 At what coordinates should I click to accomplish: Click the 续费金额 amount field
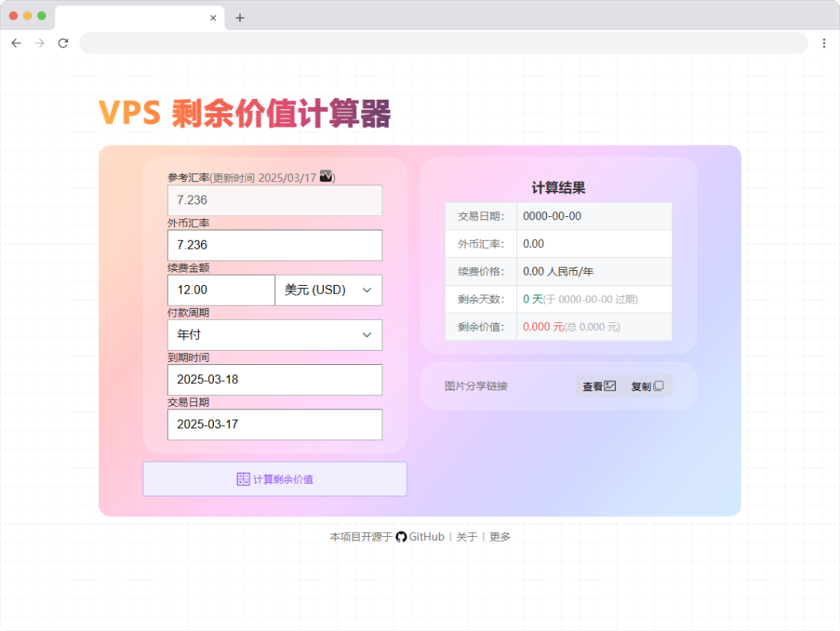tap(221, 290)
